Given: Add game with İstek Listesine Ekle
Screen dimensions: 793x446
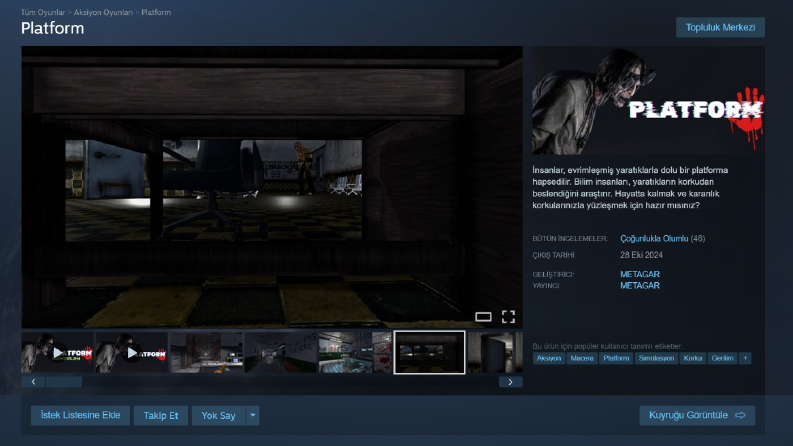Looking at the screenshot, I should 80,416.
